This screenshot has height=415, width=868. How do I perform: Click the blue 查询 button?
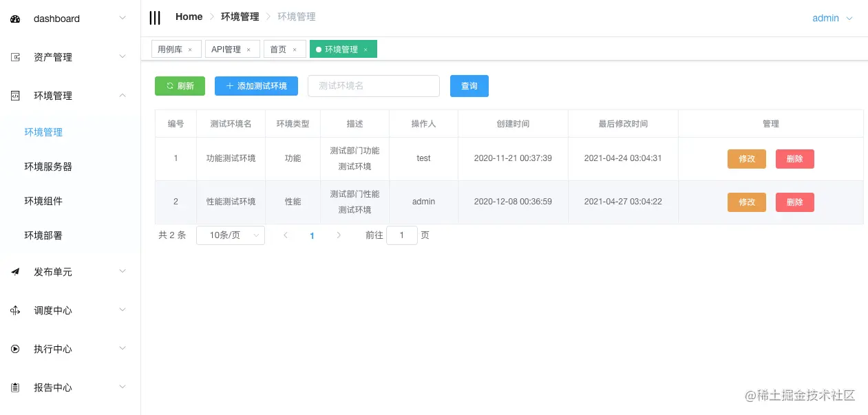pos(469,86)
